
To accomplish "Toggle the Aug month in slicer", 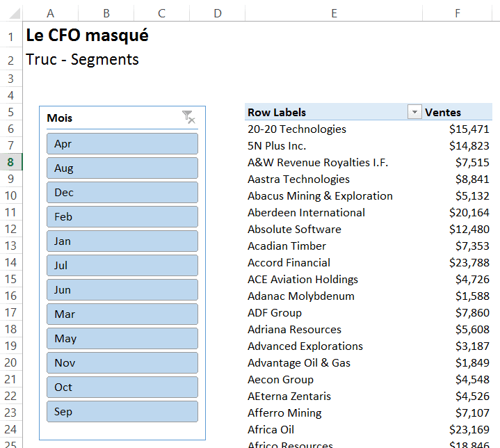I will pyautogui.click(x=122, y=168).
